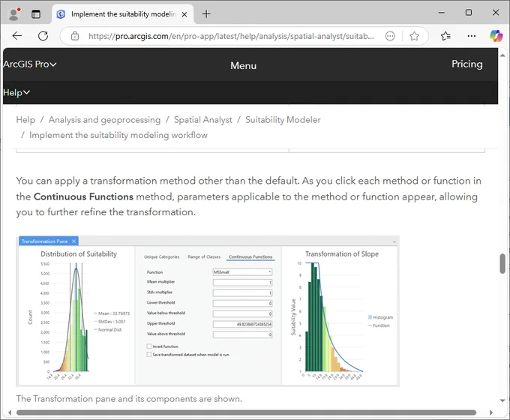Go back to previous page
Image resolution: width=510 pixels, height=420 pixels.
pyautogui.click(x=17, y=36)
